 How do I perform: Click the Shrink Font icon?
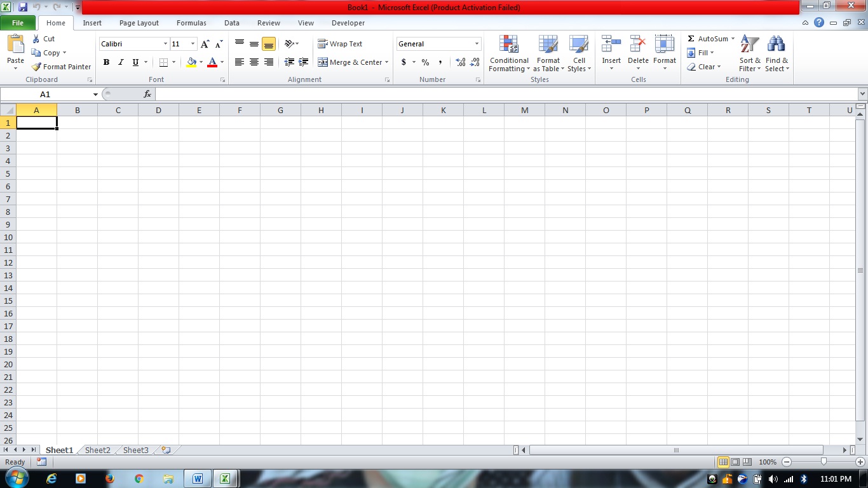pyautogui.click(x=219, y=44)
